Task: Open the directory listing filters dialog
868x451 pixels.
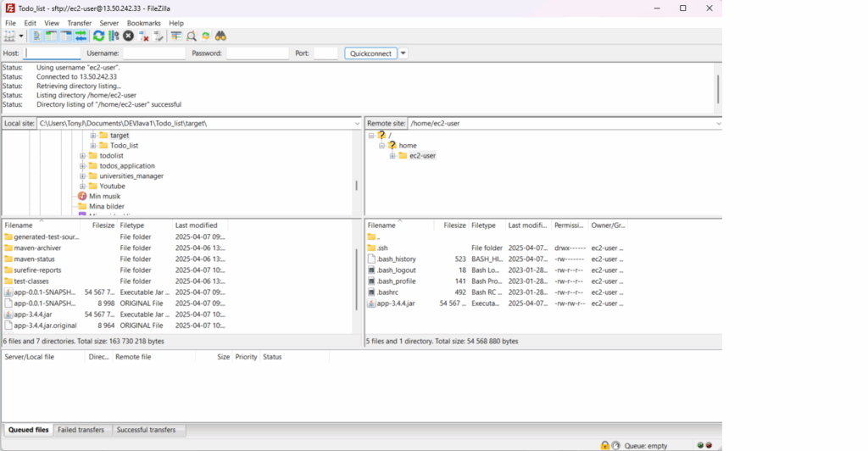Action: (x=176, y=36)
